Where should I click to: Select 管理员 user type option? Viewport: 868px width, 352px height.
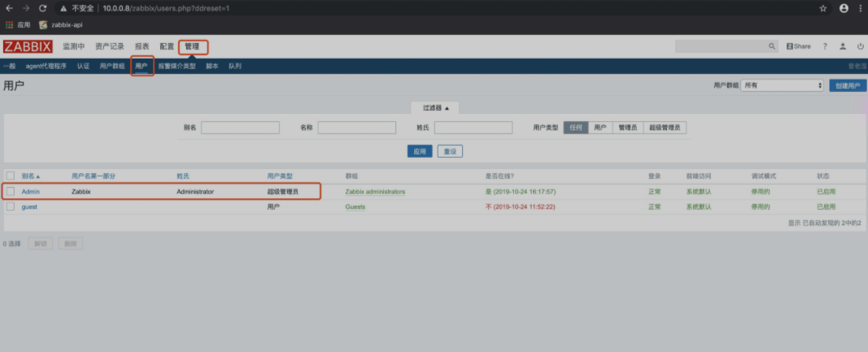pyautogui.click(x=627, y=128)
